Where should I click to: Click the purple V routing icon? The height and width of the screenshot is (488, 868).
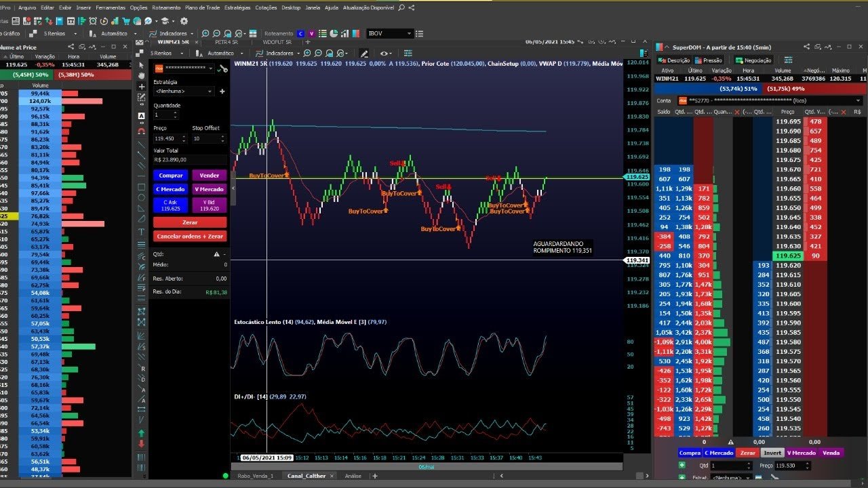[311, 33]
